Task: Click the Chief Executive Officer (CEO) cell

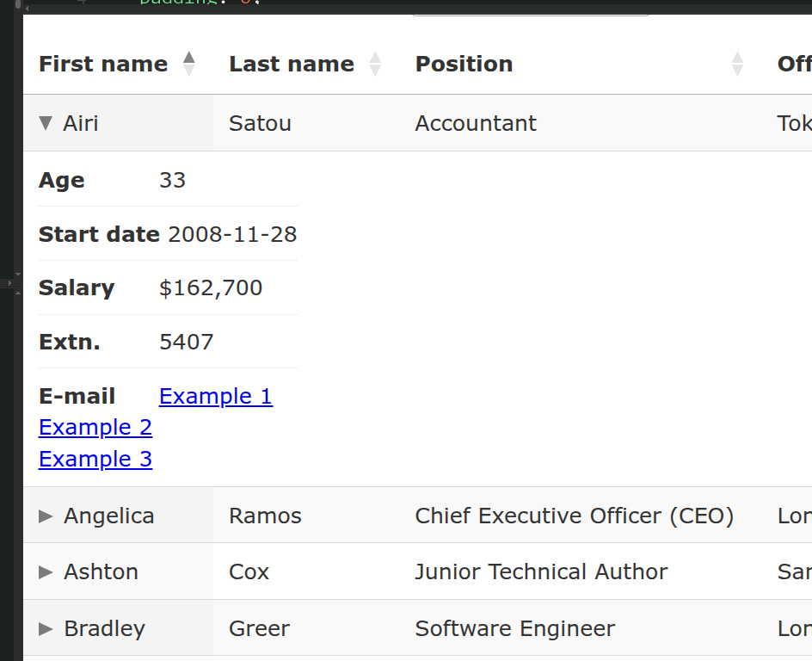Action: tap(581, 516)
